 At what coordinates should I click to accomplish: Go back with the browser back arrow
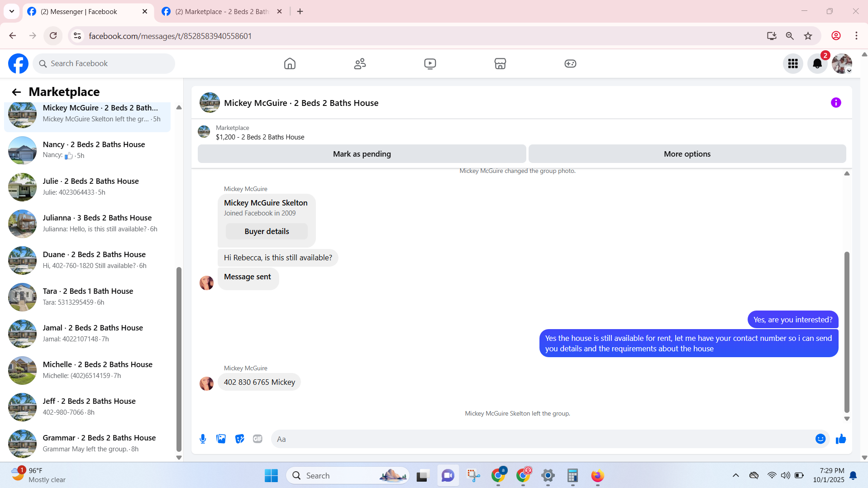pos(13,36)
